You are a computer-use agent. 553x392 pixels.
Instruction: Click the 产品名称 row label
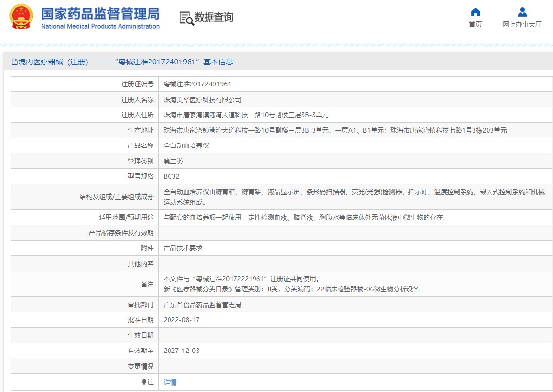click(x=140, y=145)
